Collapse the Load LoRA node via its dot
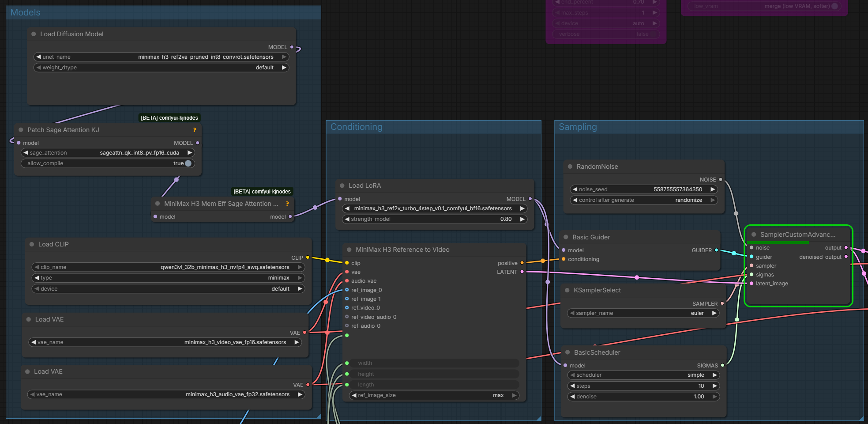This screenshot has width=868, height=424. [x=342, y=185]
